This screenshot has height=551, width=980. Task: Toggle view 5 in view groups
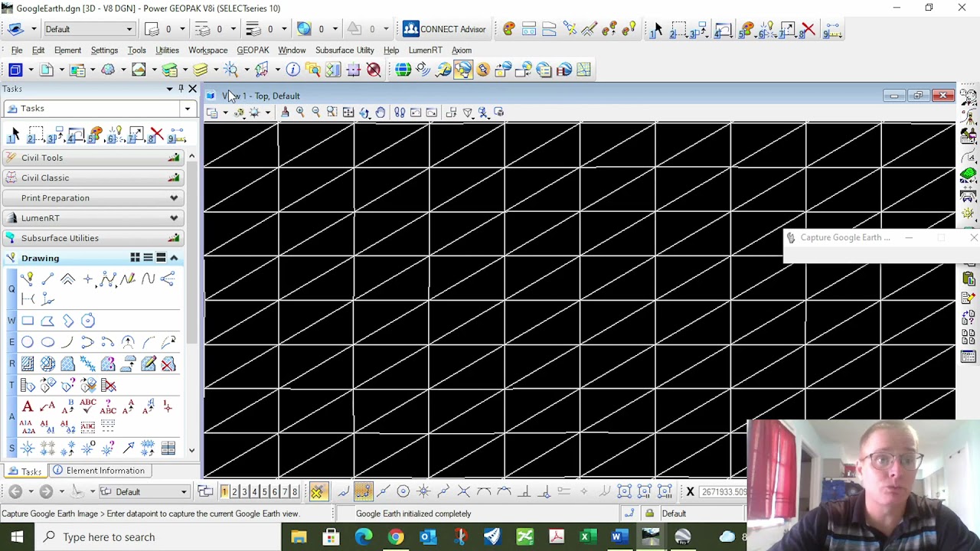pyautogui.click(x=264, y=491)
